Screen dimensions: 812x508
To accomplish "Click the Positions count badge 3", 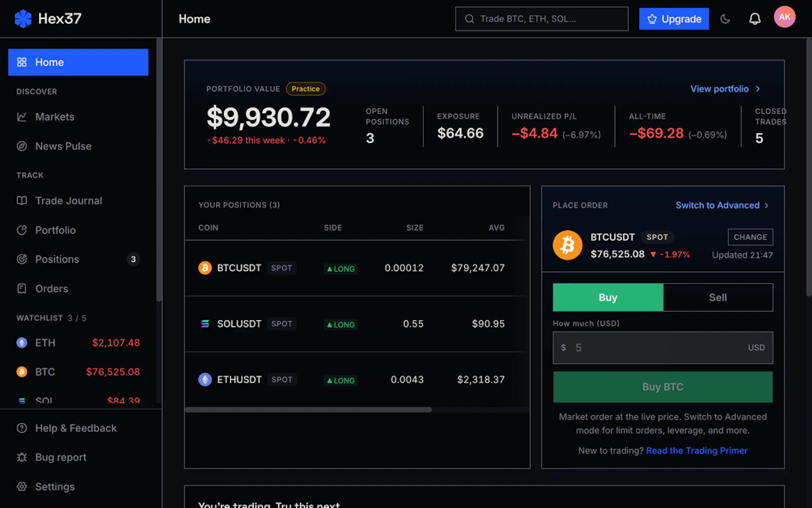I will [x=133, y=259].
